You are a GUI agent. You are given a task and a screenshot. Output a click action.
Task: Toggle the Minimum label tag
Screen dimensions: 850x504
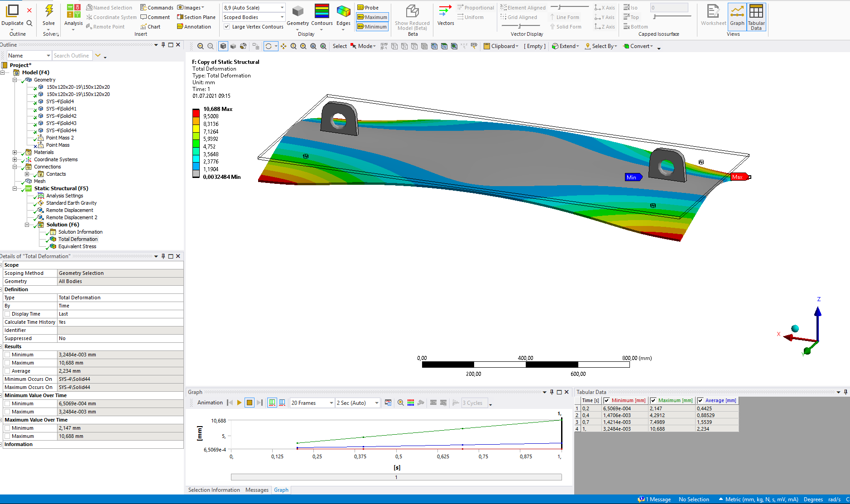tap(372, 27)
